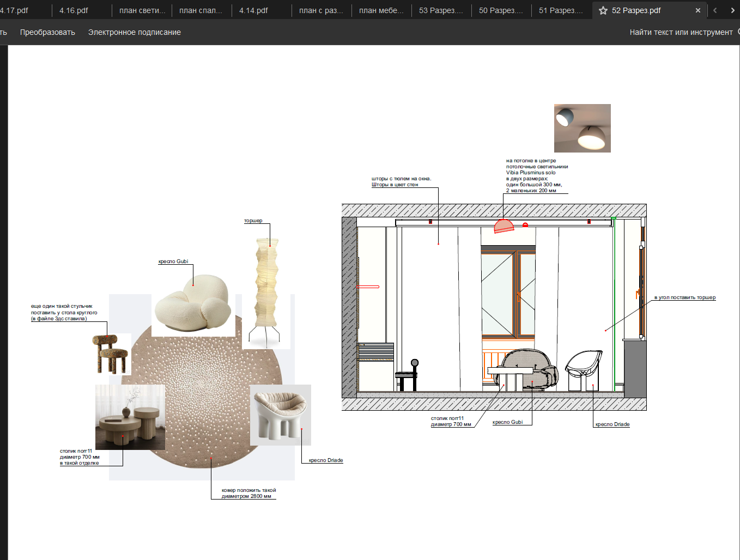Screen dimensions: 740x560
Task: Switch to the план свети... tab
Action: point(142,10)
